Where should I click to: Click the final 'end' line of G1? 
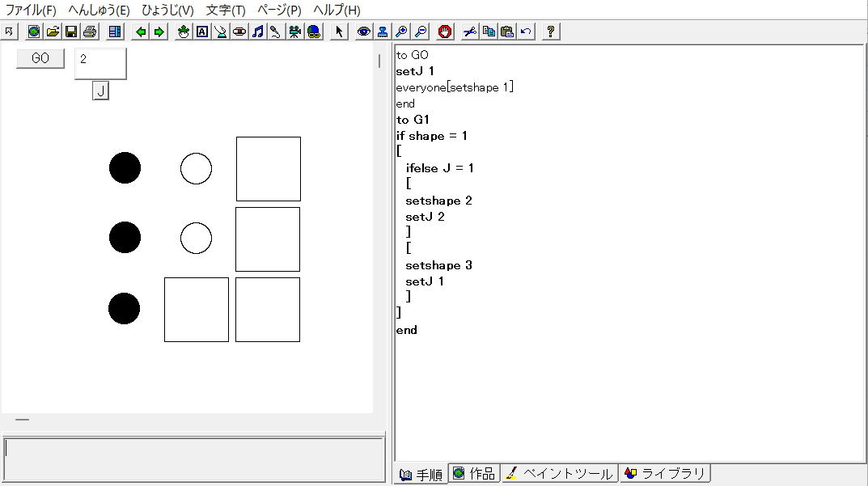tap(406, 330)
